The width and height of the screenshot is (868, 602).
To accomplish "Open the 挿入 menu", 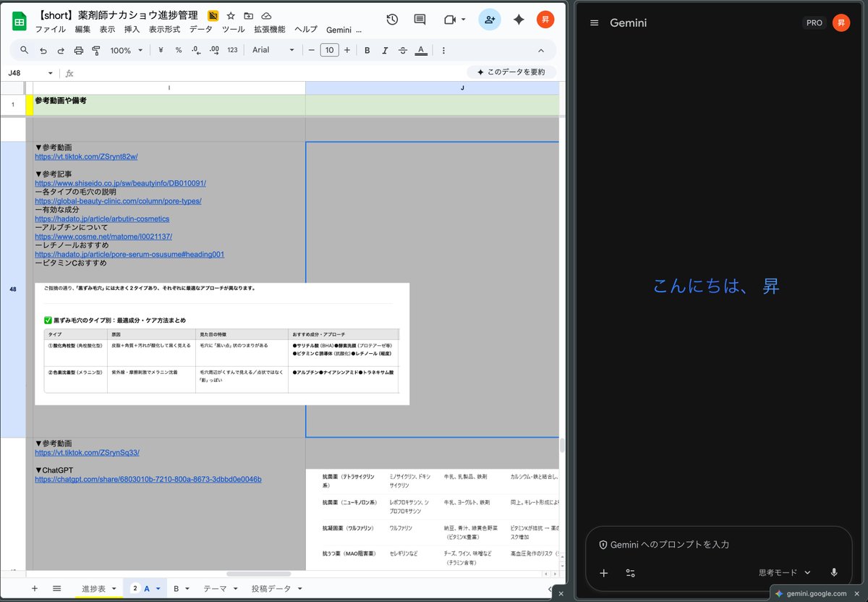I will click(x=132, y=30).
